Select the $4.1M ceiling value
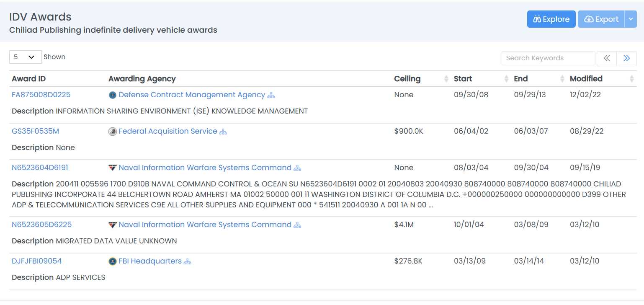 404,225
